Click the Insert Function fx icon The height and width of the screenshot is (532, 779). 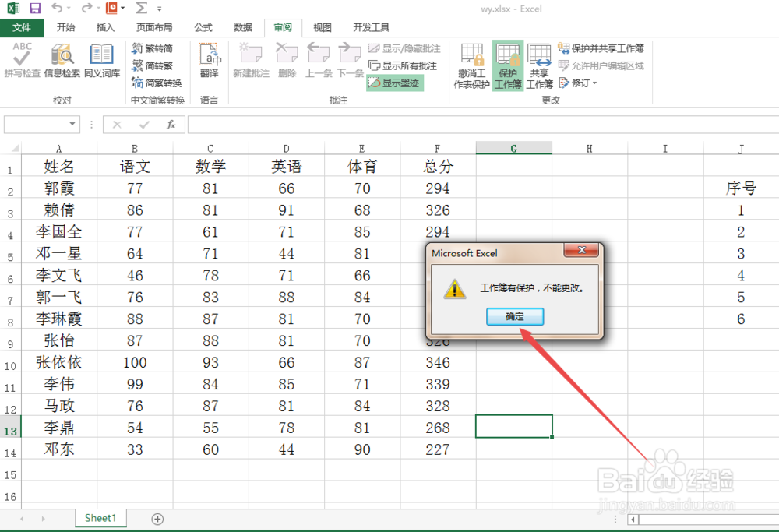point(171,125)
